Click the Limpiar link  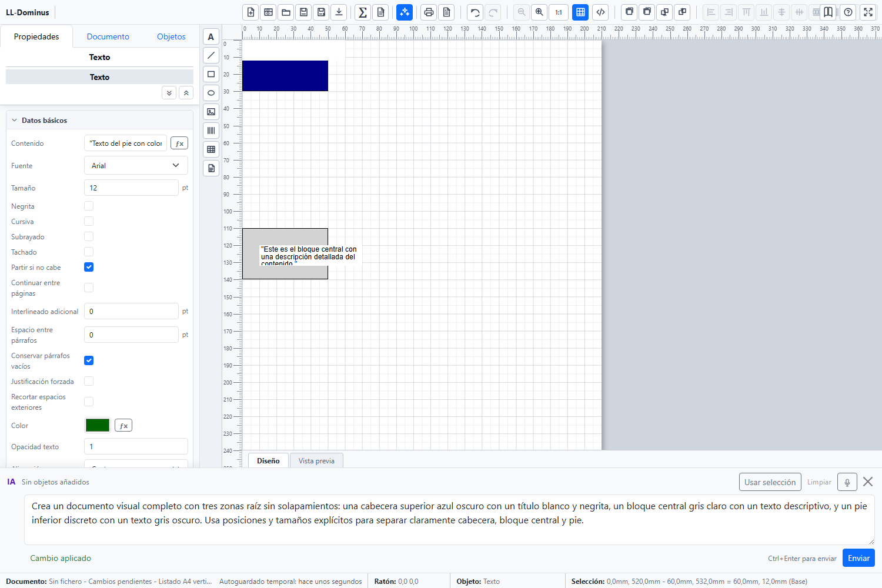click(x=819, y=482)
